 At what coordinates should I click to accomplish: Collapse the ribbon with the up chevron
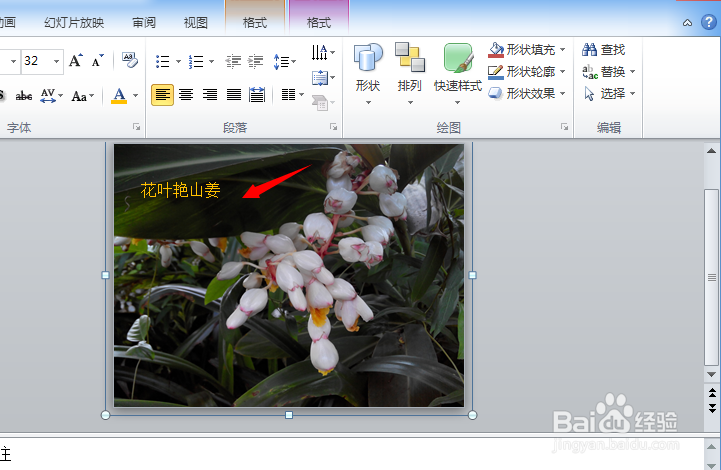pyautogui.click(x=687, y=23)
